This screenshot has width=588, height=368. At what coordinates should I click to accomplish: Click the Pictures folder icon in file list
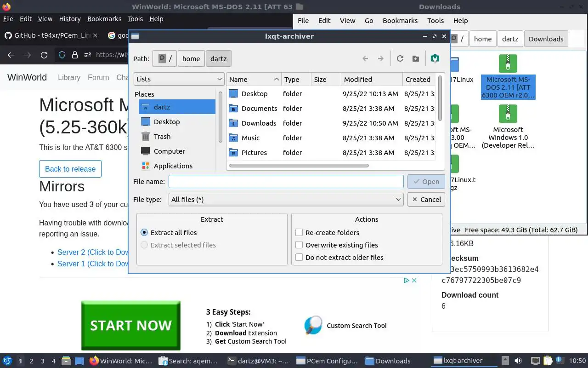coord(233,152)
